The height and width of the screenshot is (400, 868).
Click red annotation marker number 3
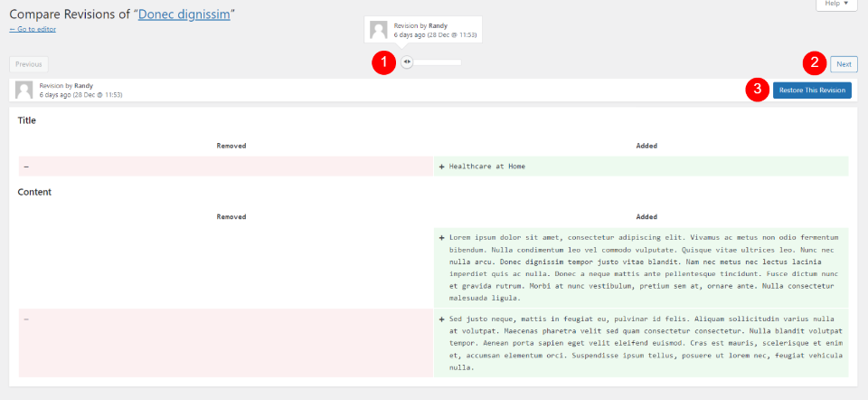[756, 90]
